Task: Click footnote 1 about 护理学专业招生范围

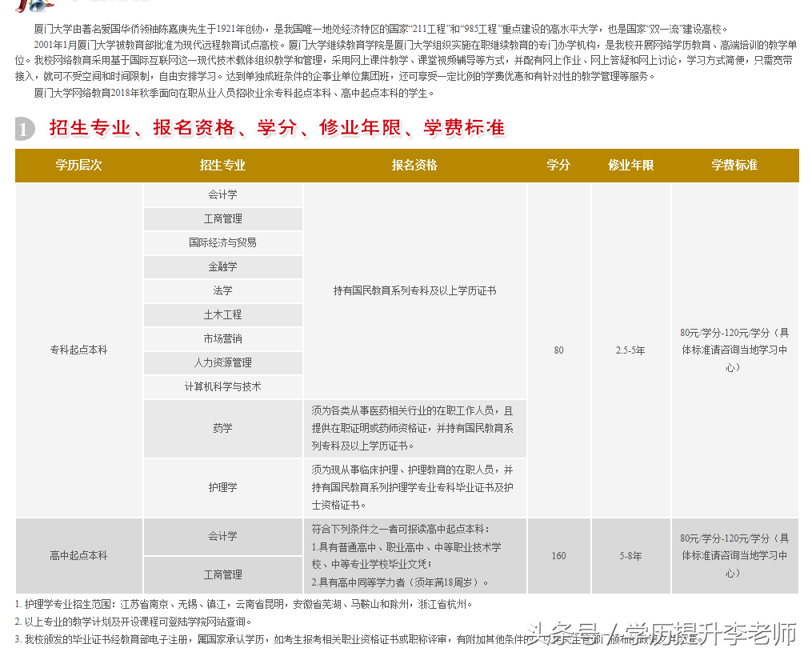Action: tap(243, 604)
